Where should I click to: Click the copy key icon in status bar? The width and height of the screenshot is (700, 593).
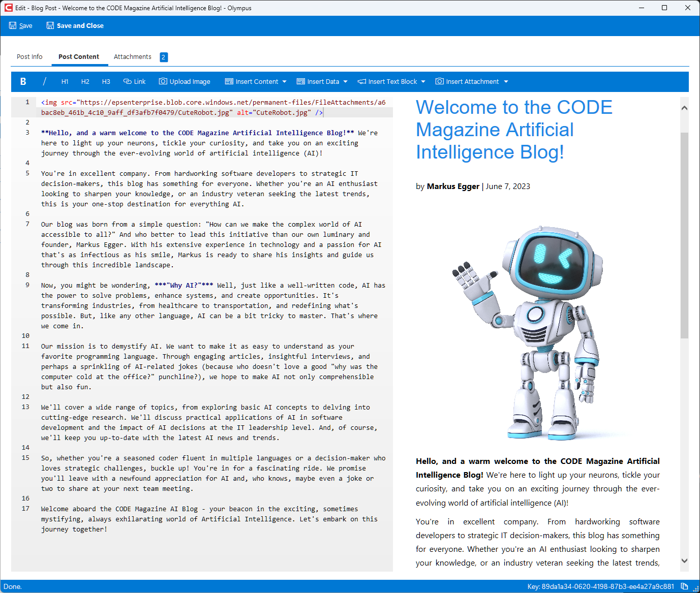[684, 586]
